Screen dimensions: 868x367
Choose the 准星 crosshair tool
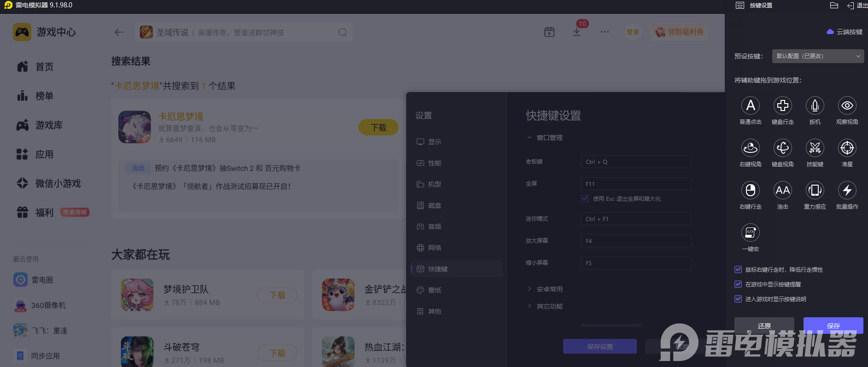[847, 148]
